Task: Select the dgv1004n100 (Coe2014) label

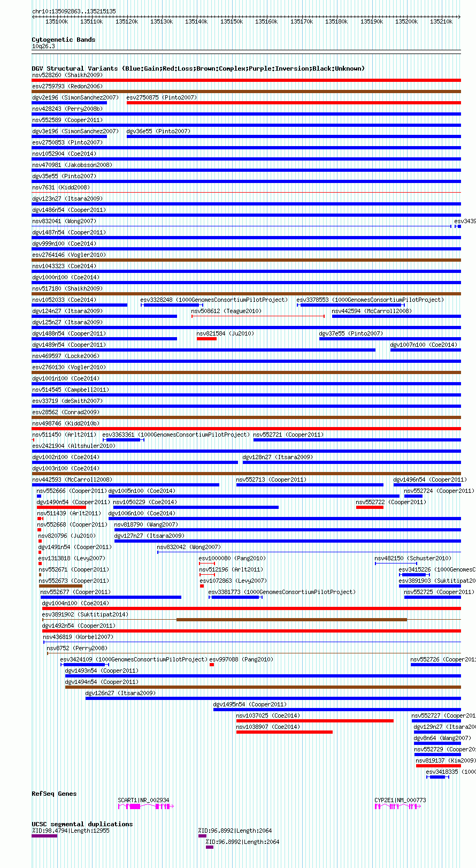Action: click(x=76, y=603)
